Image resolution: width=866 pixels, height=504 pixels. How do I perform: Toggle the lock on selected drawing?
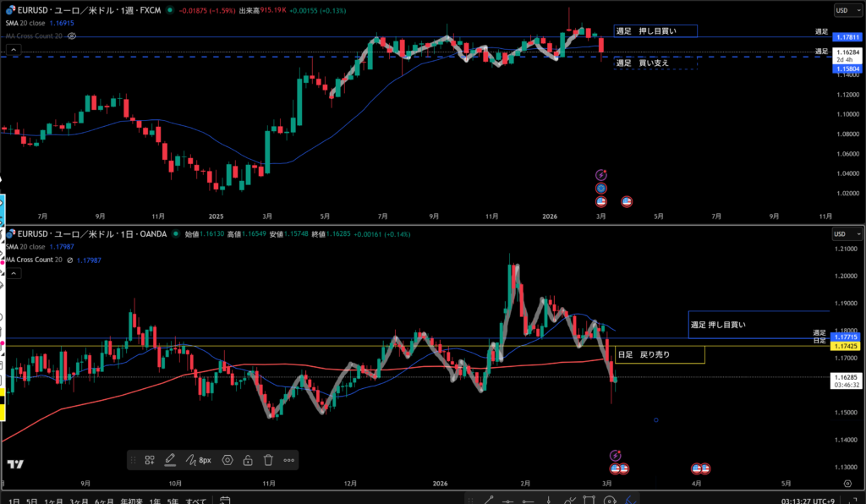248,460
